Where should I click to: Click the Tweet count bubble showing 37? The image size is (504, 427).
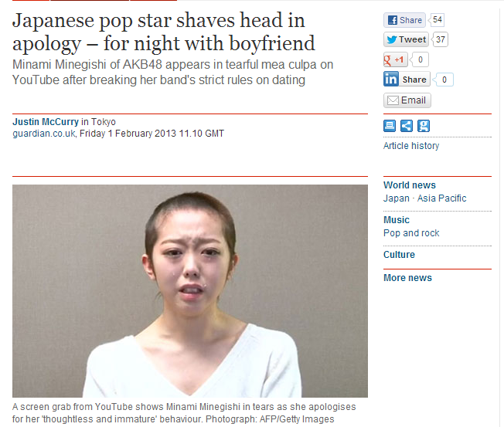(x=440, y=39)
